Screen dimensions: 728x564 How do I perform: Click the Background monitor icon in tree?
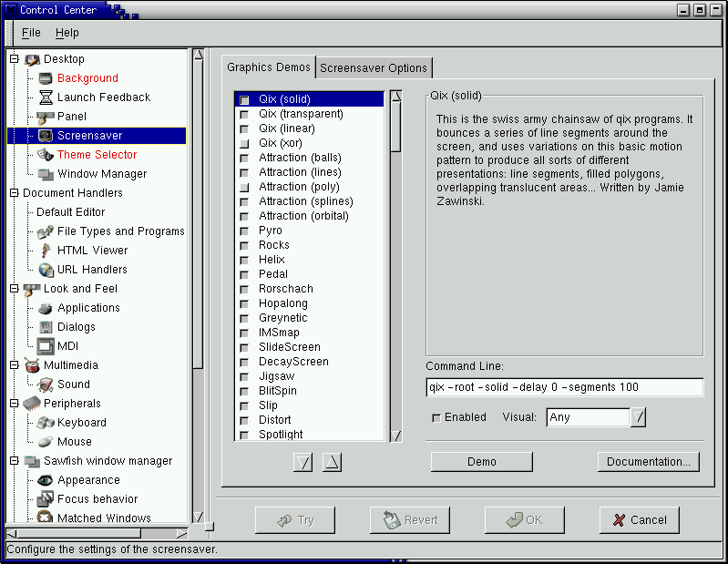pyautogui.click(x=46, y=78)
